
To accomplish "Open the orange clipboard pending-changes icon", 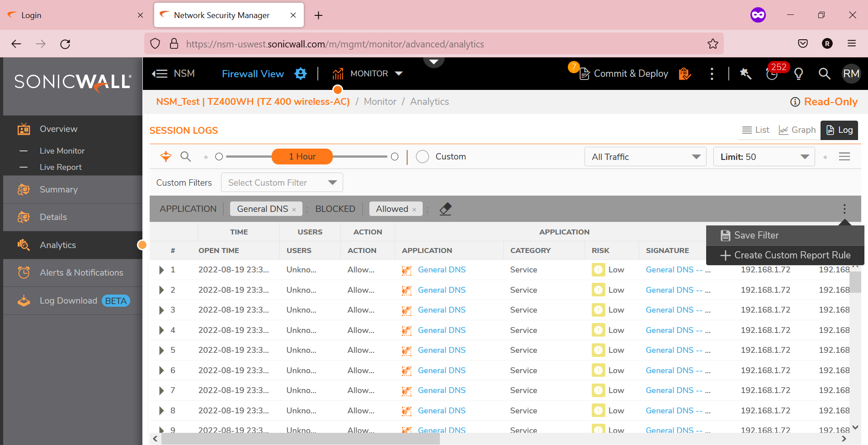I will [685, 74].
